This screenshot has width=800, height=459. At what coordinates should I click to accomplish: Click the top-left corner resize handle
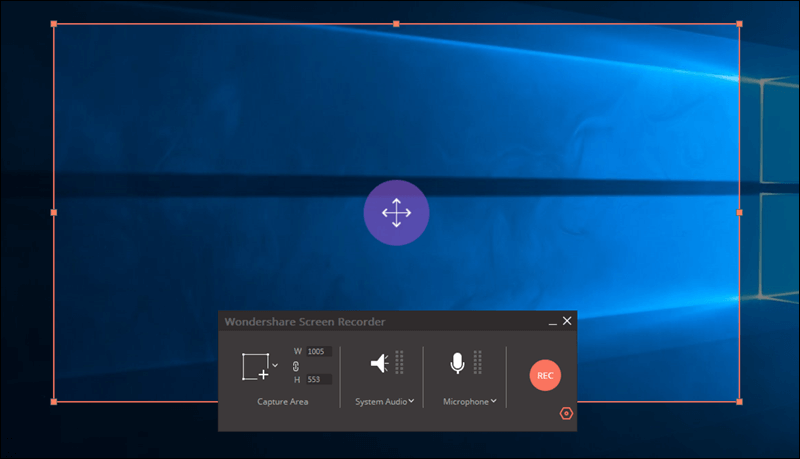(x=54, y=24)
